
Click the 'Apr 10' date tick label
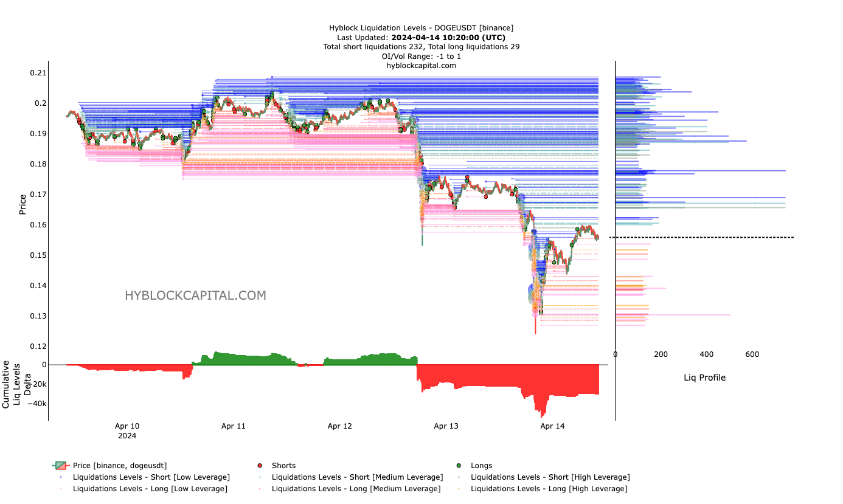click(127, 426)
